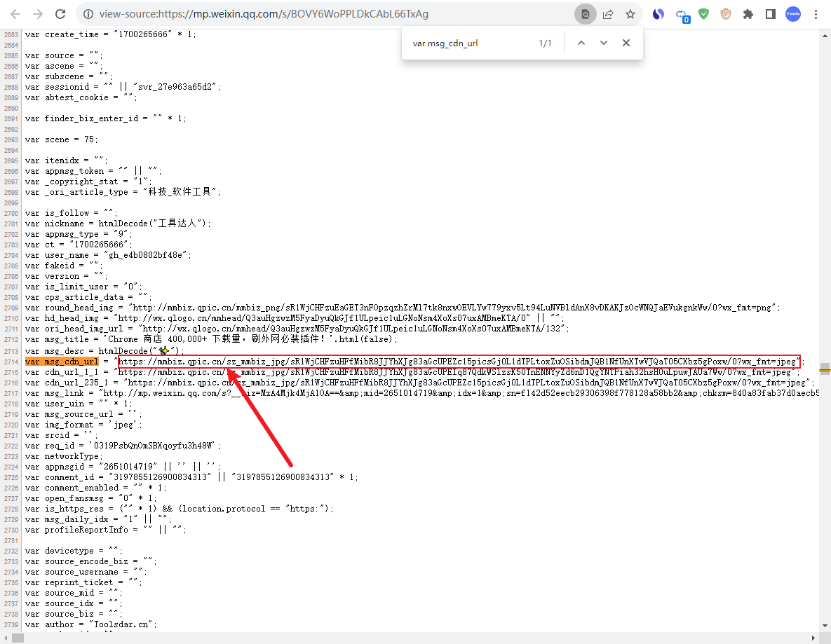Click the Tampermonkey monkey-face extension icon

tap(727, 14)
